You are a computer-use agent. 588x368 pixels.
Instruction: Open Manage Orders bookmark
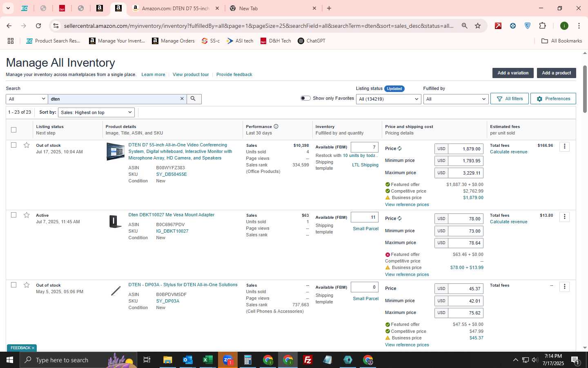click(x=174, y=41)
